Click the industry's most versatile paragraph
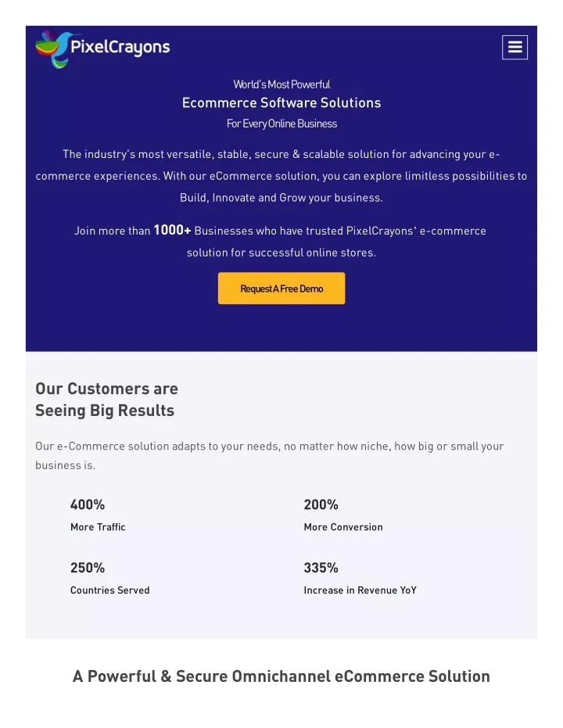This screenshot has height=728, width=563. click(281, 176)
